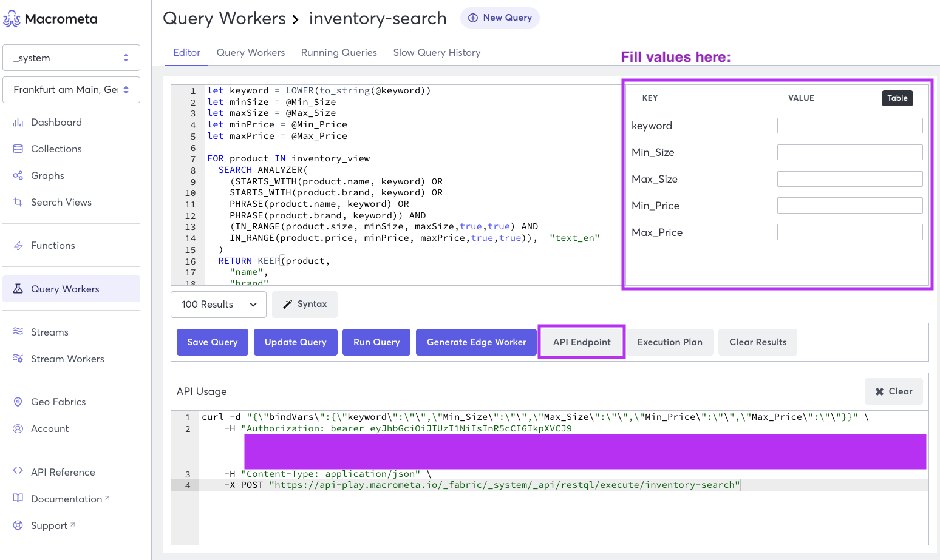Viewport: 940px width, 560px height.
Task: Open the _system fabric selector
Action: coord(71,58)
